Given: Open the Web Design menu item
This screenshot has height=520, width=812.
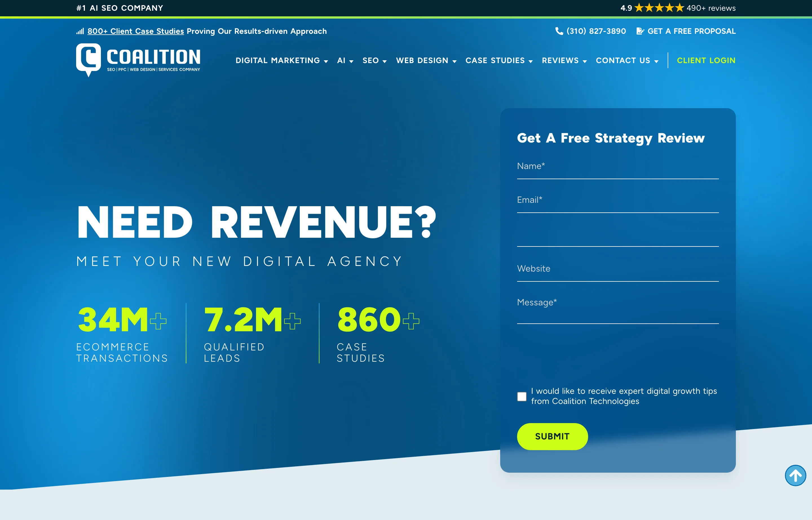Looking at the screenshot, I should pyautogui.click(x=422, y=61).
